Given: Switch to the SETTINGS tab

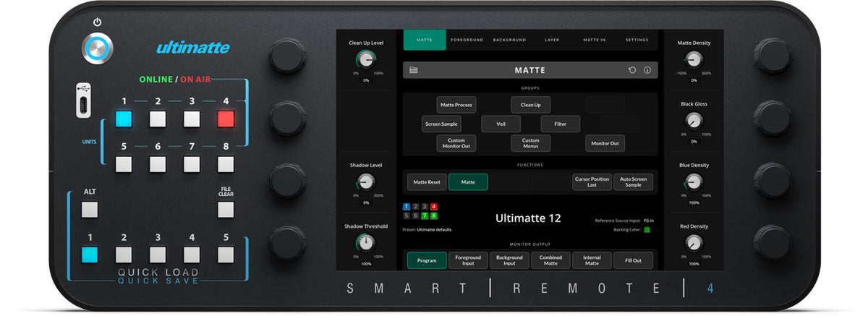Looking at the screenshot, I should pyautogui.click(x=637, y=40).
